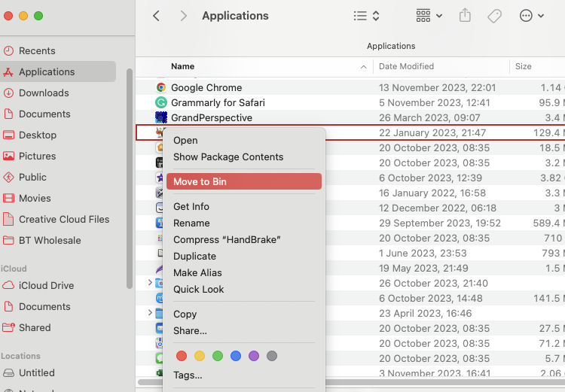This screenshot has width=565, height=392.
Task: Sort by the Name column header
Action: 183,66
